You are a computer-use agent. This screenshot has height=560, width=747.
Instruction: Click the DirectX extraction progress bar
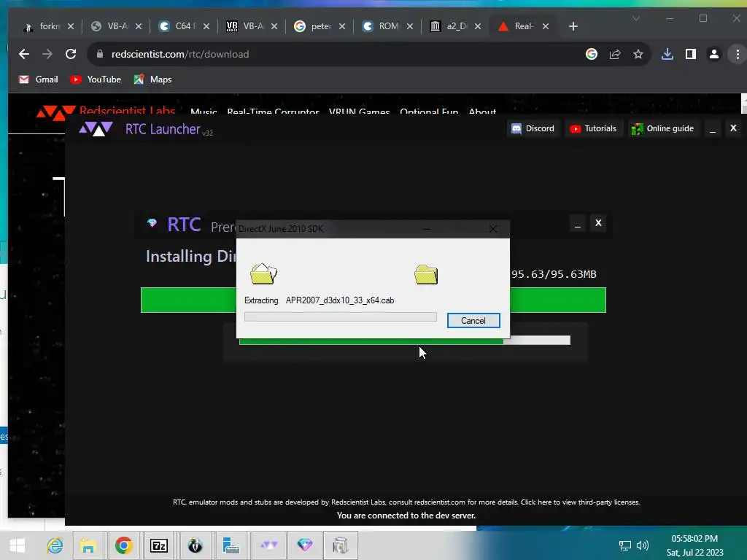click(x=340, y=316)
